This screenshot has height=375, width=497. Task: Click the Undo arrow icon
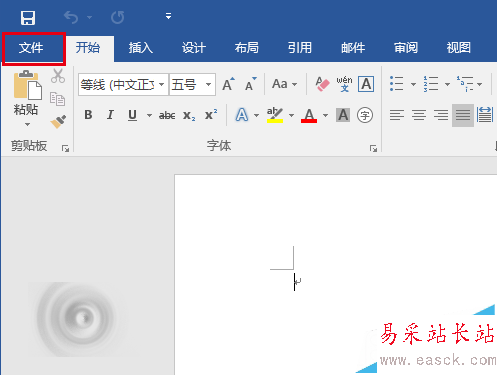[71, 17]
